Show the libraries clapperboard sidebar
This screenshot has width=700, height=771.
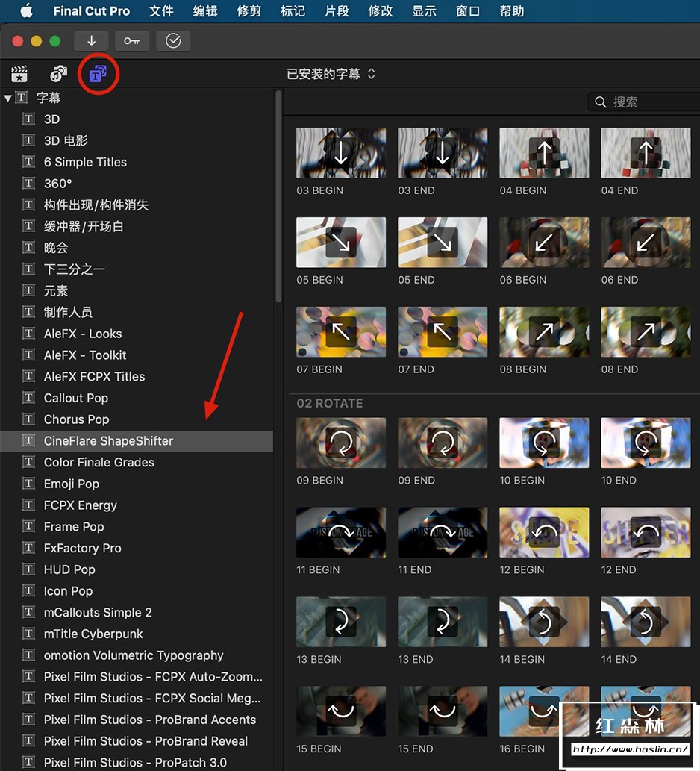(x=19, y=74)
